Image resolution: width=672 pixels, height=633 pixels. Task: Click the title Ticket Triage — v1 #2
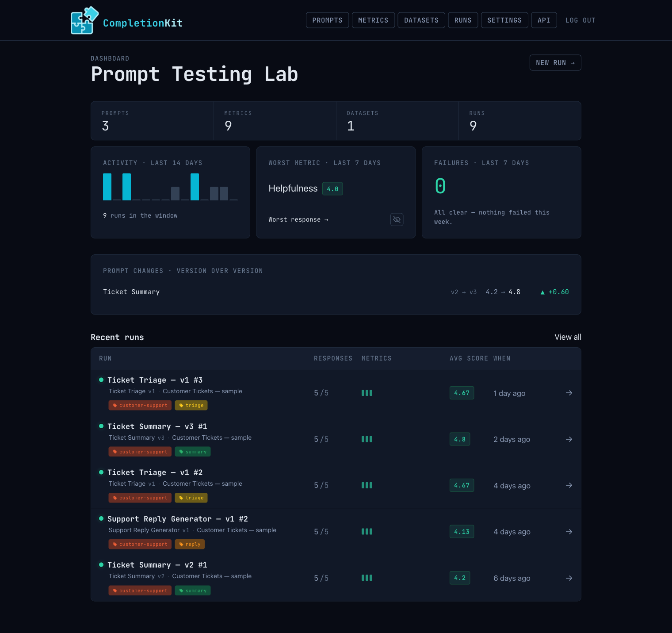point(155,472)
